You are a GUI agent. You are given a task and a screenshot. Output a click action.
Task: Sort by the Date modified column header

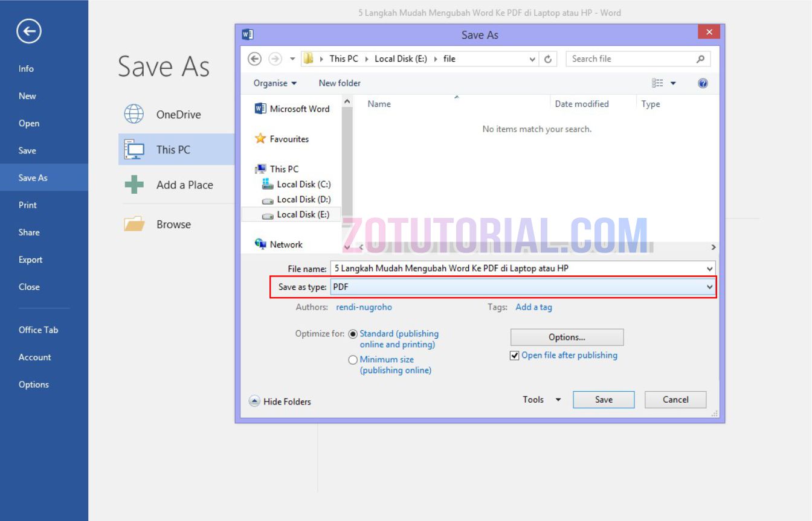[582, 104]
